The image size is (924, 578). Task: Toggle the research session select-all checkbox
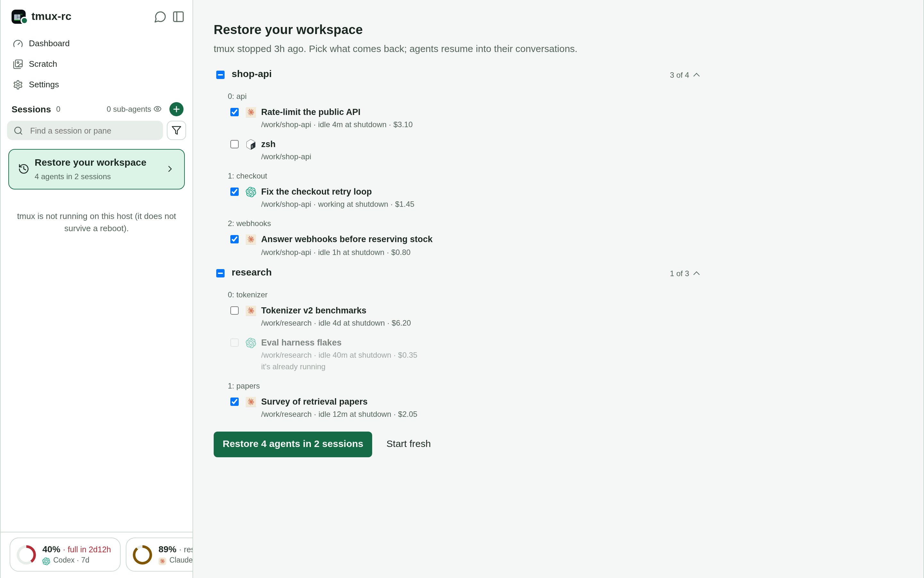click(220, 273)
